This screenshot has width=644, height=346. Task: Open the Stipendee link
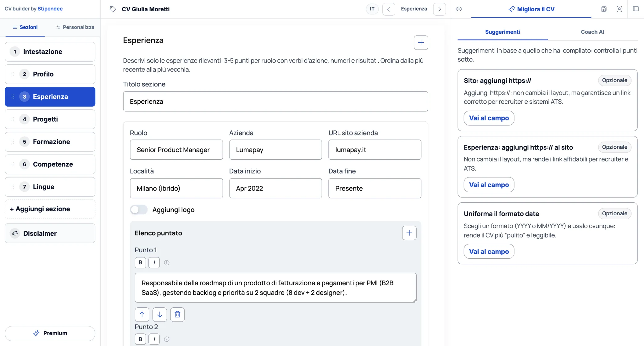coord(50,9)
